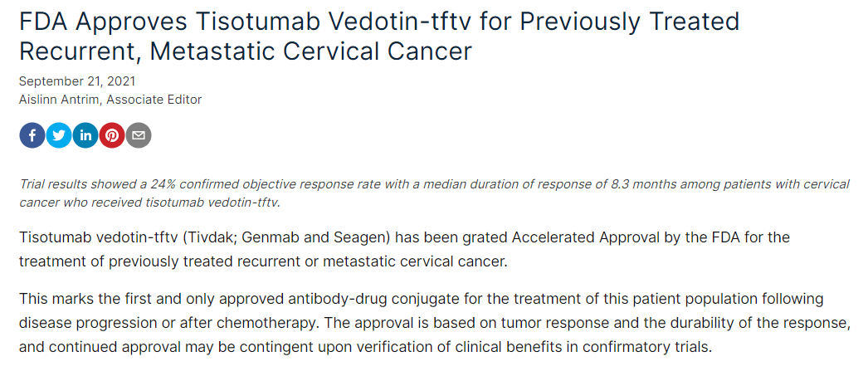This screenshot has width=868, height=371.
Task: Share the article on Facebook
Action: pyautogui.click(x=32, y=135)
